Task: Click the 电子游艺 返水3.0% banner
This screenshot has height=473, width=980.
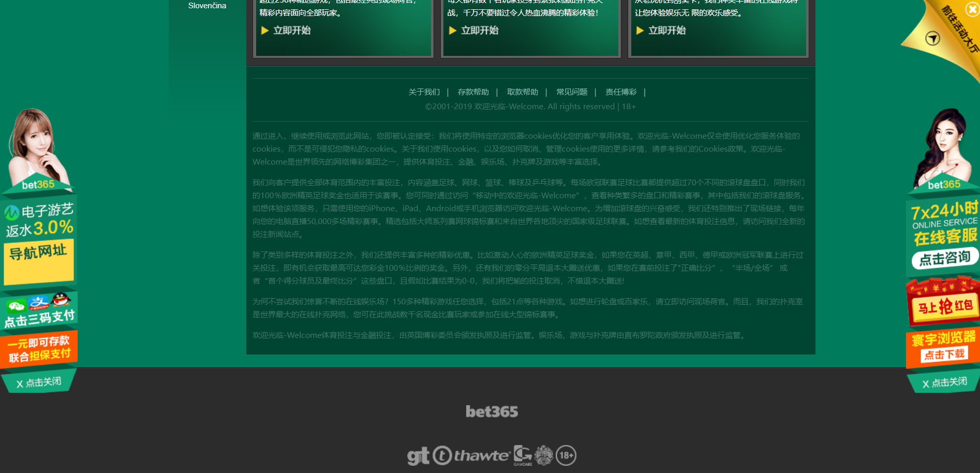Action: 39,220
